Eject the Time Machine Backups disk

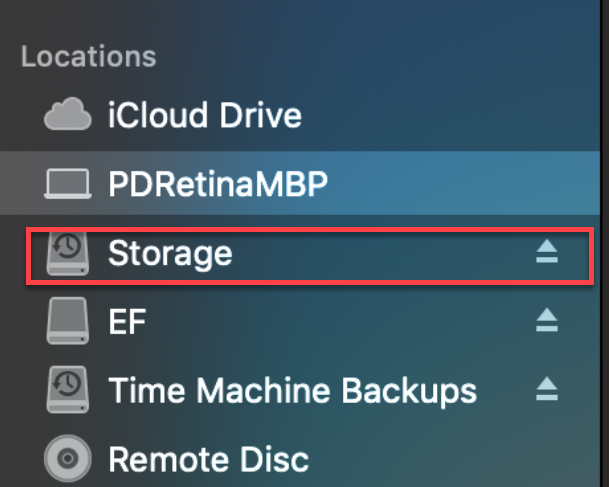pos(546,388)
